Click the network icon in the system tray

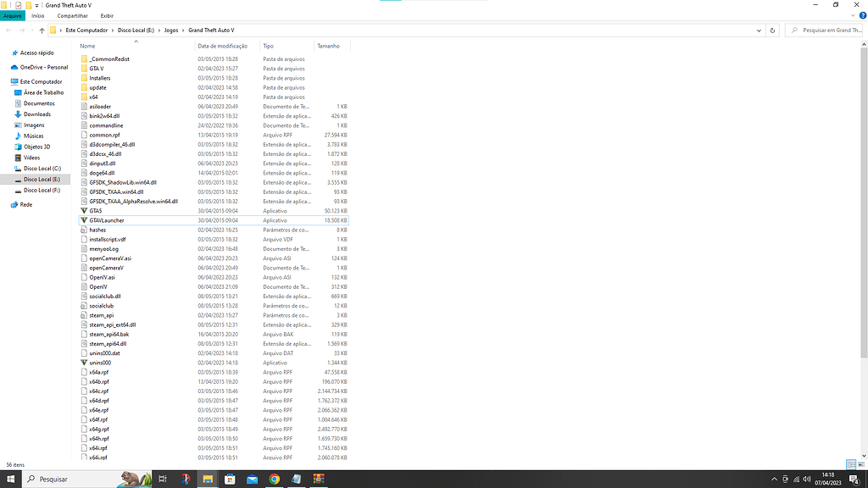[x=797, y=479]
